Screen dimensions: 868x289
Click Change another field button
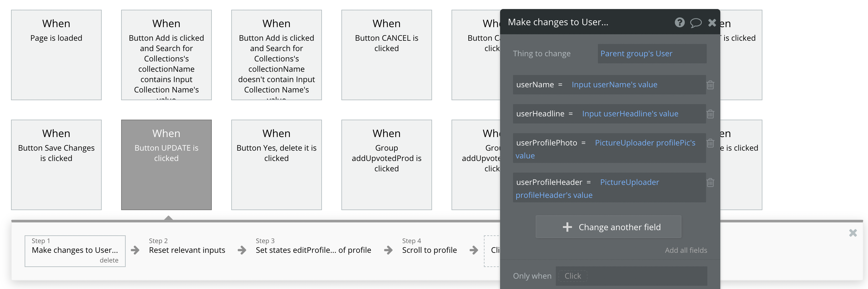click(x=608, y=227)
